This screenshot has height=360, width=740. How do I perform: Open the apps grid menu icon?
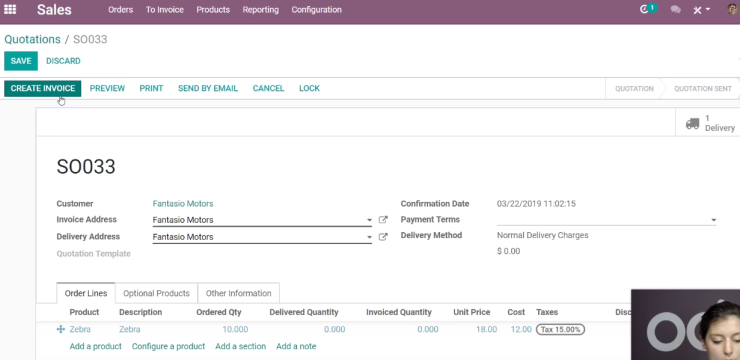10,9
